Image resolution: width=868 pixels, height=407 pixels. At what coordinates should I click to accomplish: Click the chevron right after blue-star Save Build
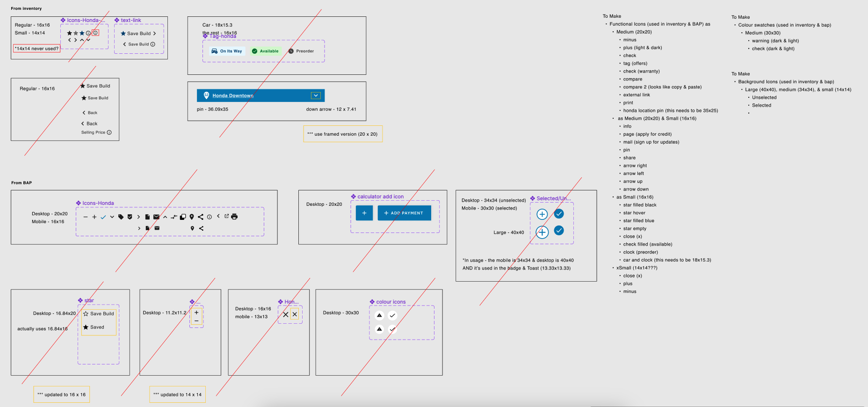[x=154, y=34]
